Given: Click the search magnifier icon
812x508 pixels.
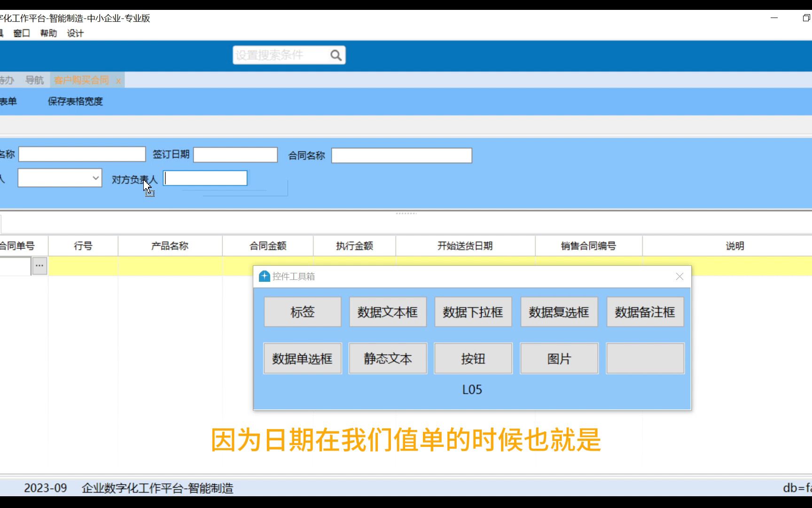Looking at the screenshot, I should [x=336, y=55].
